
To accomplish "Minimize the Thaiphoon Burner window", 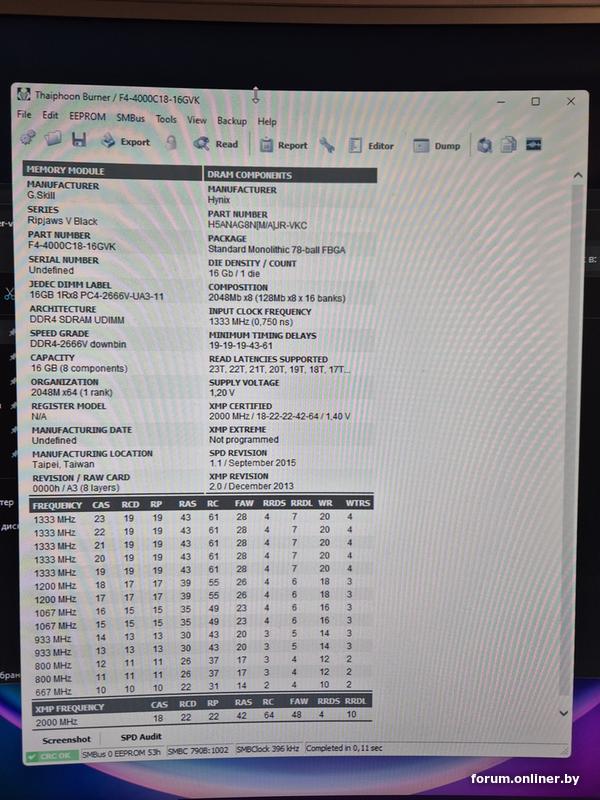I will 501,102.
